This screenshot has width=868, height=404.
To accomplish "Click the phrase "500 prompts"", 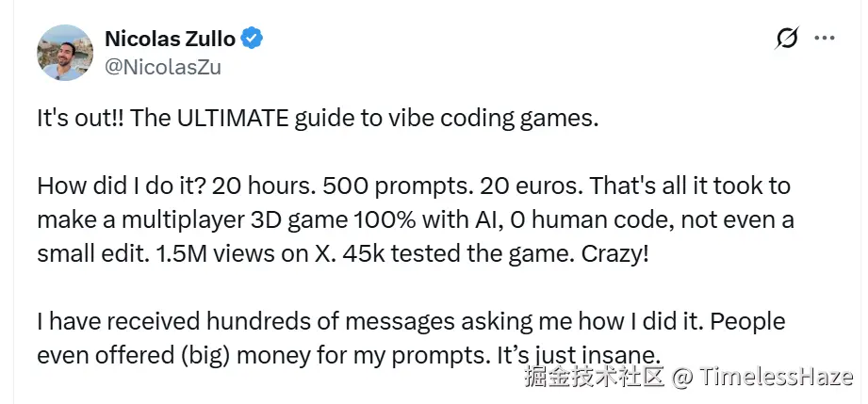I will pyautogui.click(x=393, y=186).
